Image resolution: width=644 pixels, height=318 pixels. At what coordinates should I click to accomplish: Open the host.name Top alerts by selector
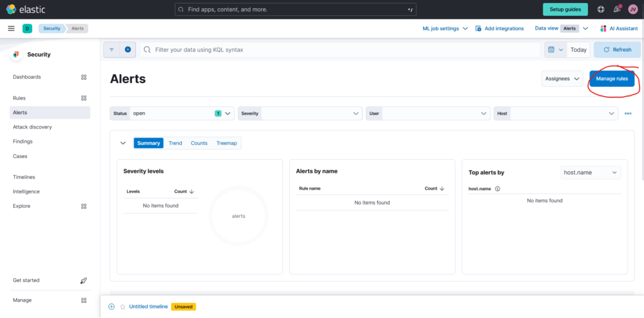click(x=591, y=173)
